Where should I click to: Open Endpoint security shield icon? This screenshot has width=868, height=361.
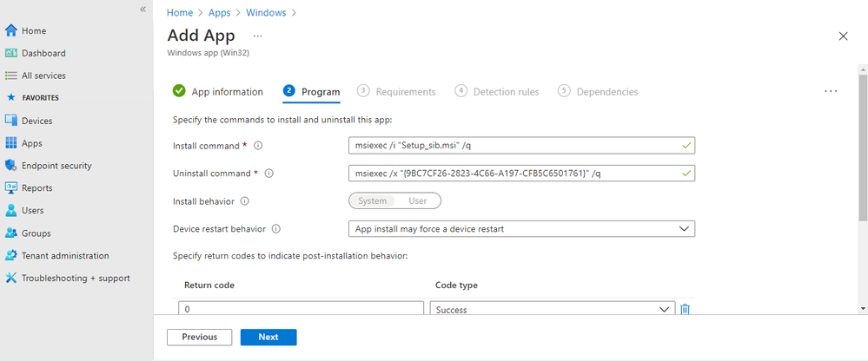click(x=11, y=166)
